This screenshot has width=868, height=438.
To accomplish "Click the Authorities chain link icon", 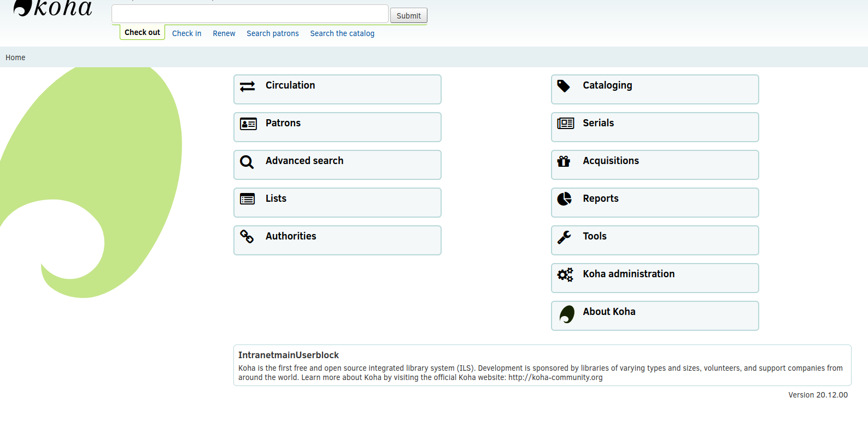I will (247, 237).
